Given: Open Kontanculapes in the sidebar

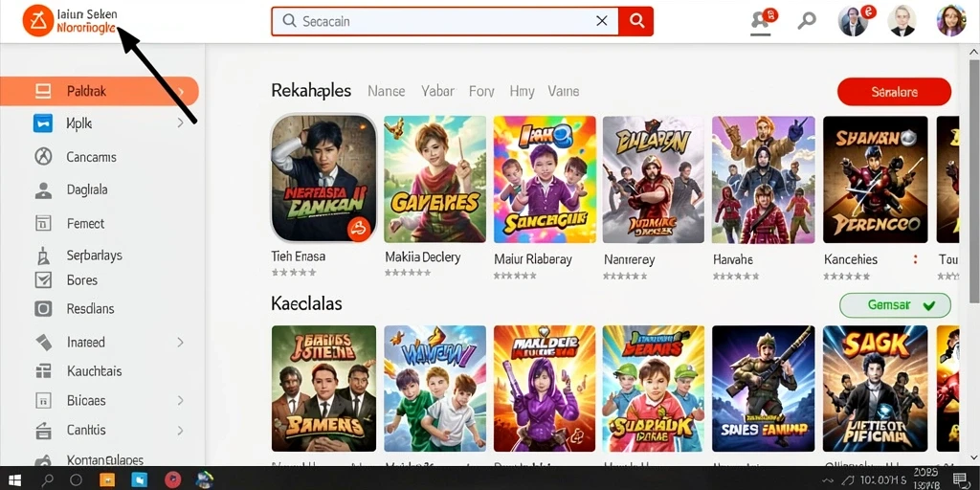Looking at the screenshot, I should tap(105, 460).
